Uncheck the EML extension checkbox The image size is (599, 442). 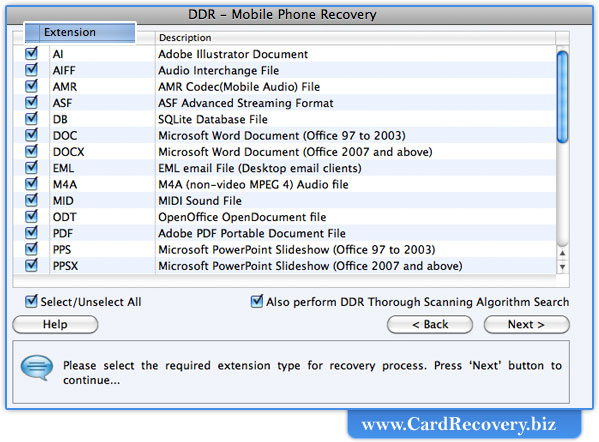(31, 167)
